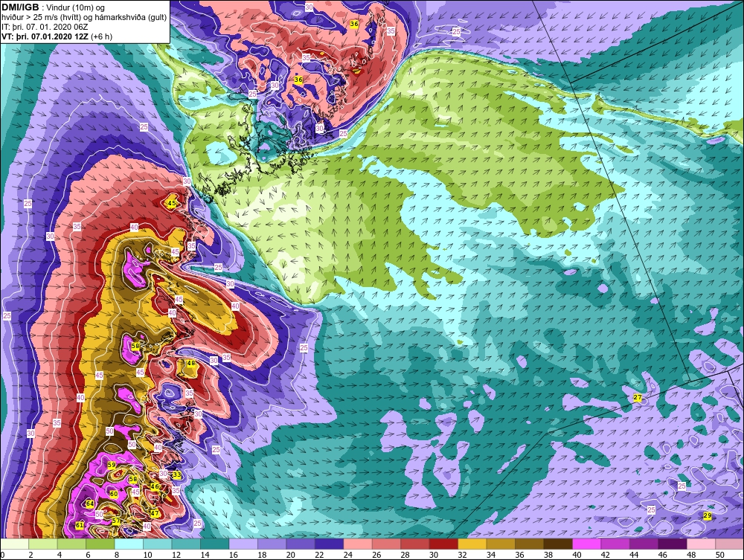744x560 pixels.
Task: Click the color scale tick label 42
Action: 605,556
